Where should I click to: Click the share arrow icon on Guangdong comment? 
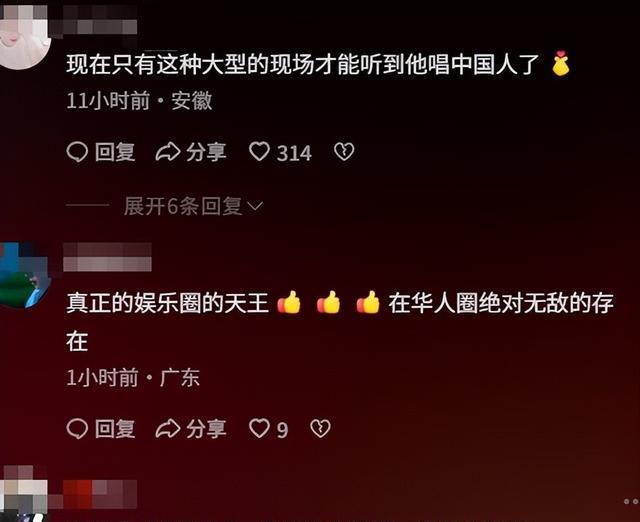pyautogui.click(x=168, y=429)
